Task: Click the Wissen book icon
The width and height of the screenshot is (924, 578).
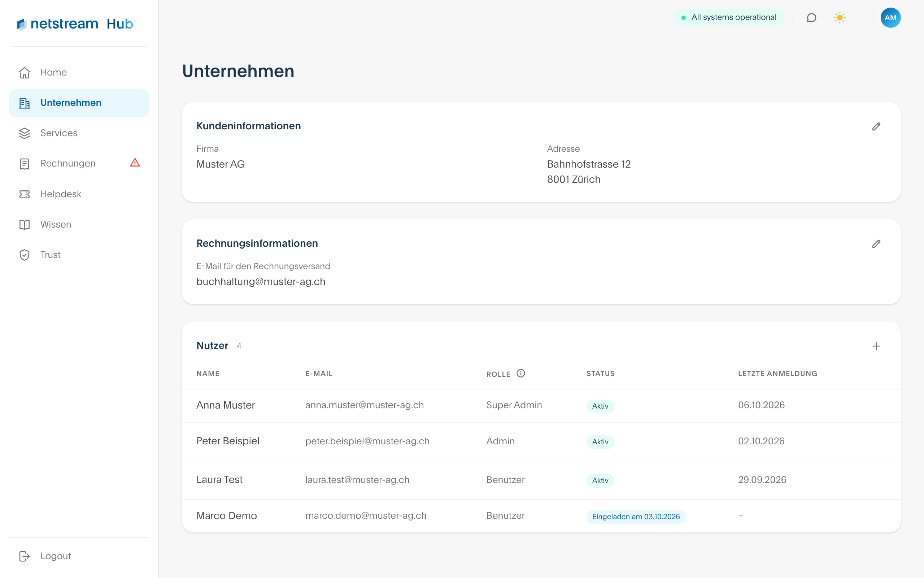Action: [25, 224]
